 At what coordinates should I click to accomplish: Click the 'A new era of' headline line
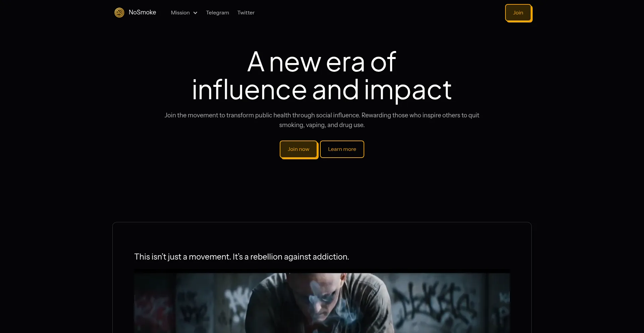coord(322,62)
